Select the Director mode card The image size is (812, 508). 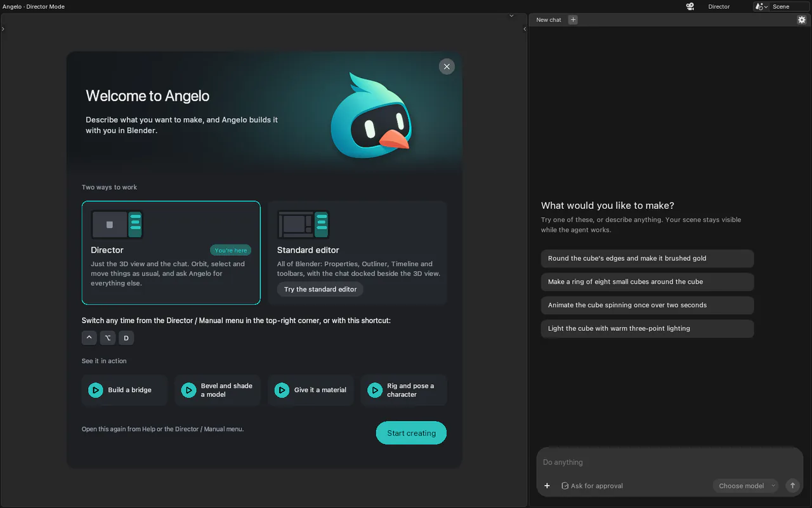click(x=171, y=253)
